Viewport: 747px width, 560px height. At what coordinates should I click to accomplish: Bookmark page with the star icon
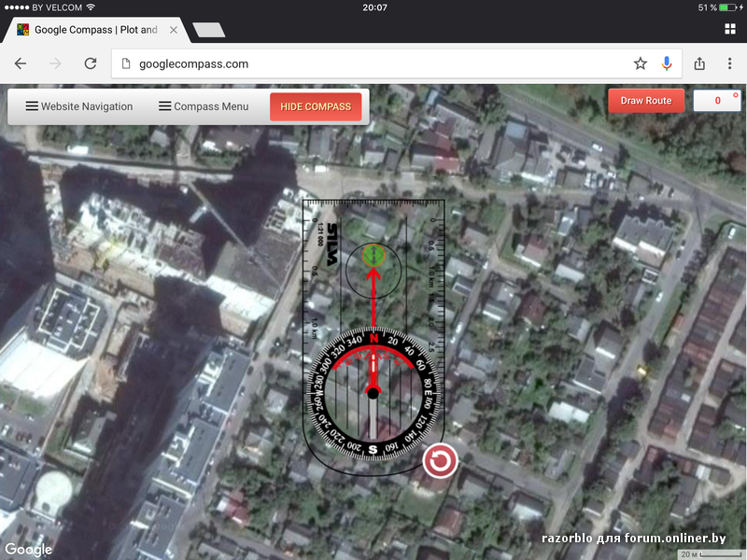641,63
